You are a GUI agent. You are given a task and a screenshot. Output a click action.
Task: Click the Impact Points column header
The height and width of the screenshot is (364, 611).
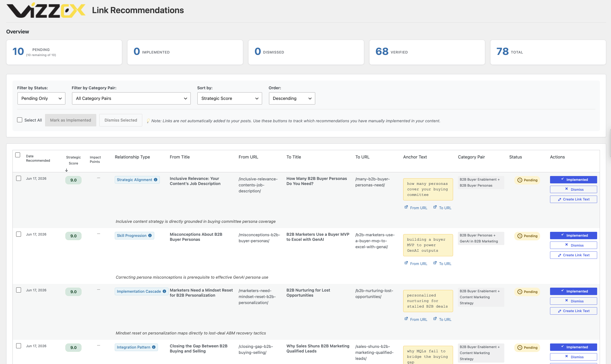95,159
